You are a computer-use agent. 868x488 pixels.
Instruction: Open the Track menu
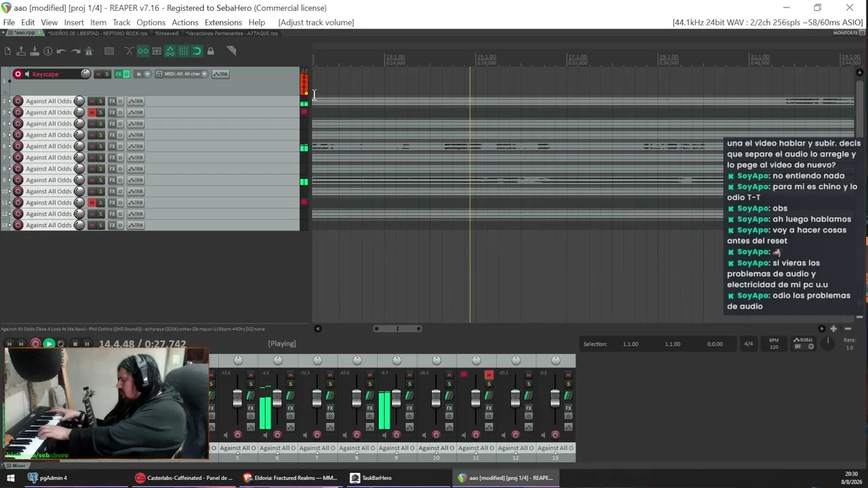coord(121,22)
